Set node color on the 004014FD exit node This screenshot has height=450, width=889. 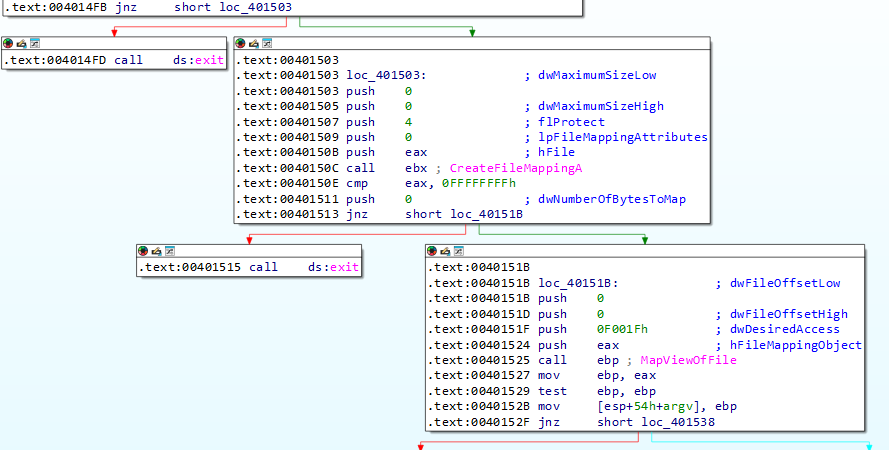[x=9, y=45]
